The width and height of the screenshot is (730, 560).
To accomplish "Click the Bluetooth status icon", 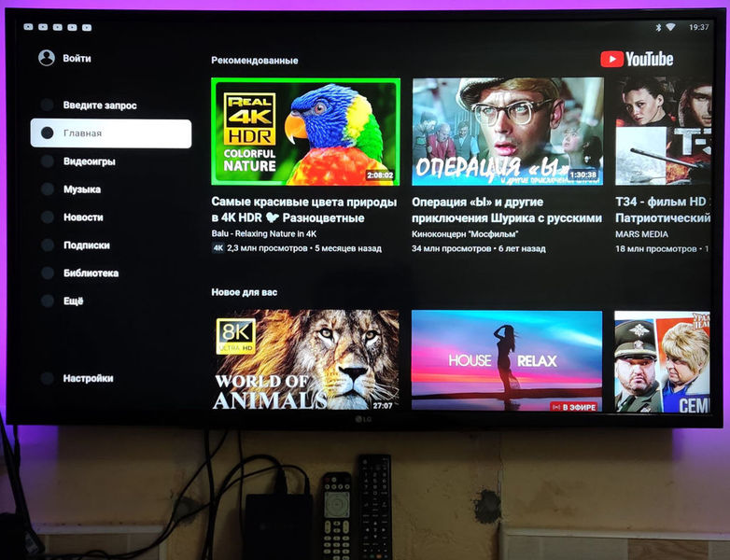I will (658, 27).
